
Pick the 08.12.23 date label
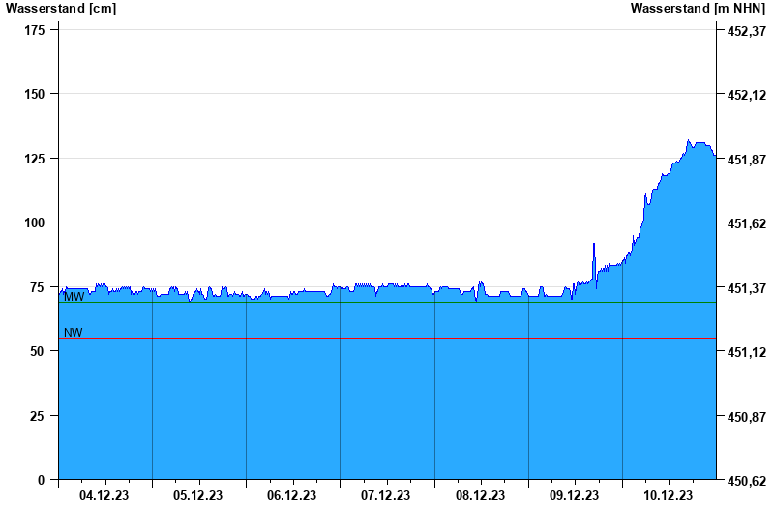point(480,495)
